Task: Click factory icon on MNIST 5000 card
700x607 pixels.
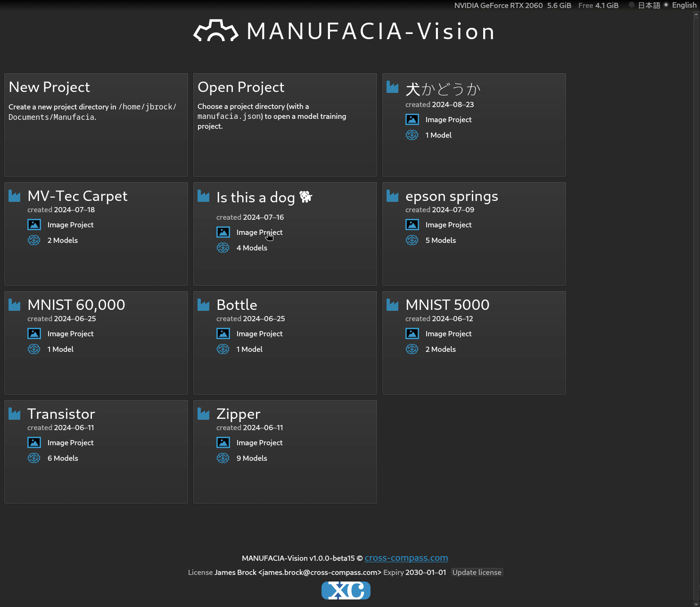Action: [x=392, y=305]
